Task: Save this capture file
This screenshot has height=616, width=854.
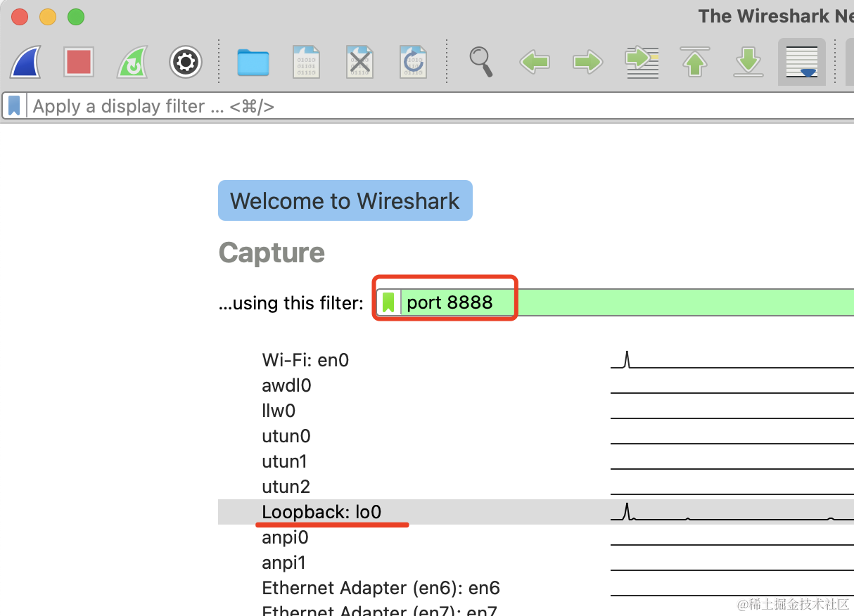Action: 307,62
